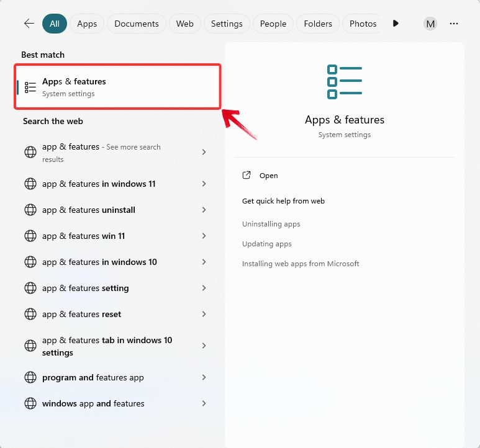The height and width of the screenshot is (448, 480).
Task: Open the Apps & features best match result
Action: pos(117,86)
